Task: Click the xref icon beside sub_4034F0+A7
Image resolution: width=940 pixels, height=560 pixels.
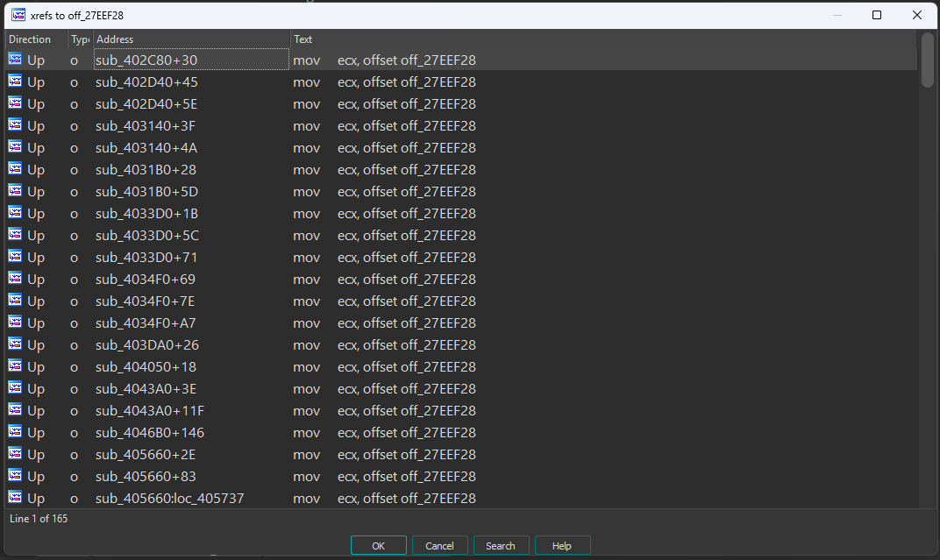Action: point(14,323)
